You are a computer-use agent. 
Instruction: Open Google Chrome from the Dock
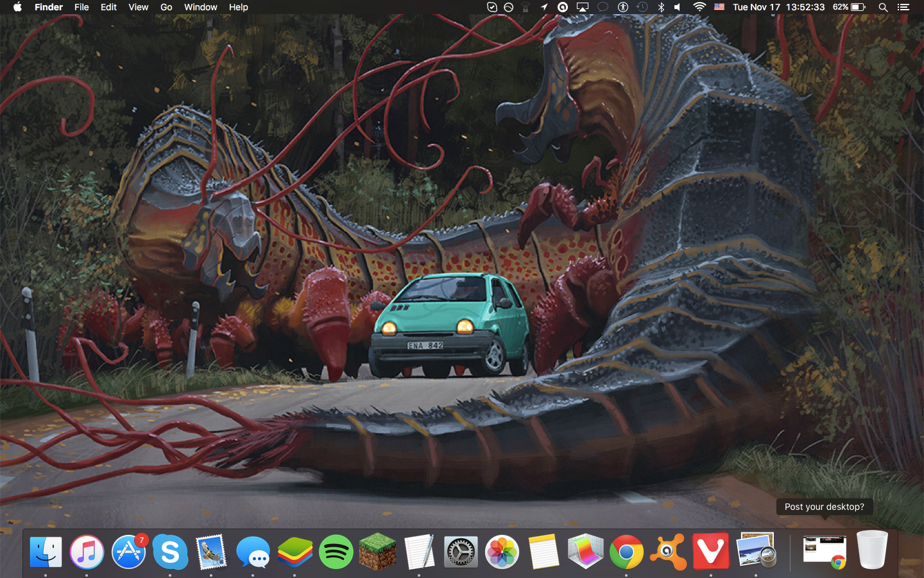tap(626, 552)
